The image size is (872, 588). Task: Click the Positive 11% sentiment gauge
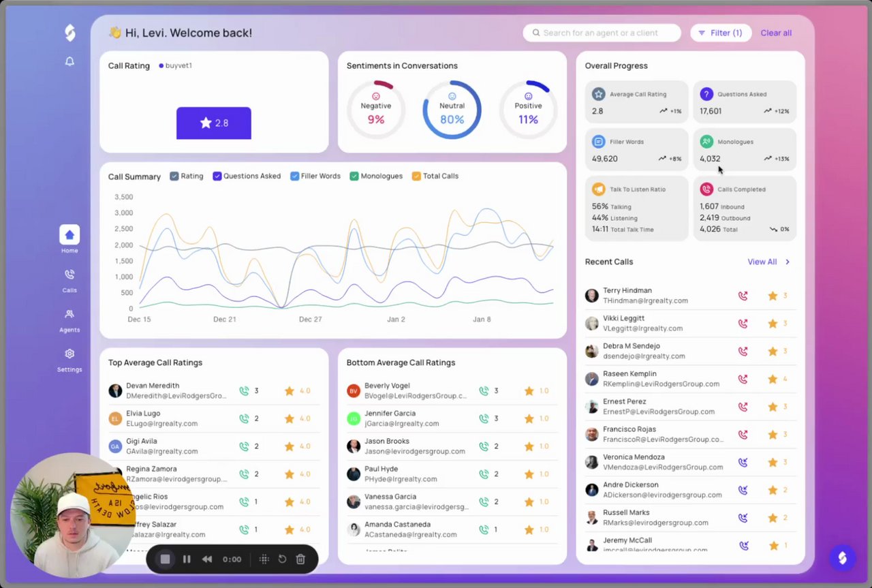point(528,110)
